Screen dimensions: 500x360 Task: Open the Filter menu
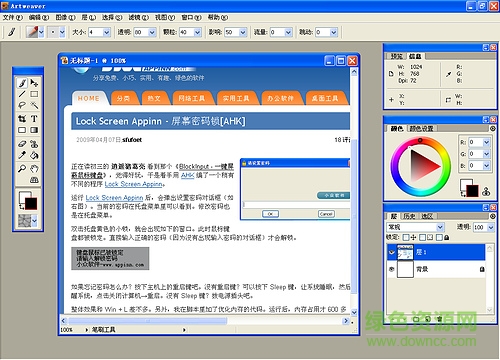point(138,17)
